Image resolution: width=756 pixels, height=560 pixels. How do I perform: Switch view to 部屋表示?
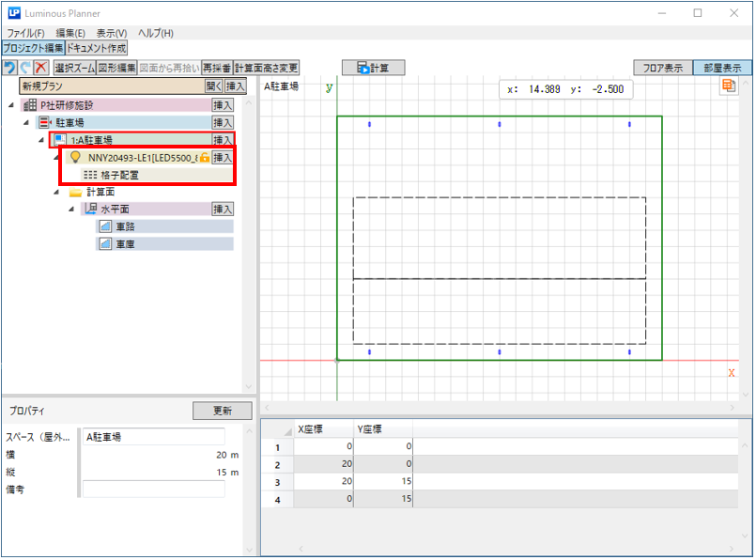(720, 68)
